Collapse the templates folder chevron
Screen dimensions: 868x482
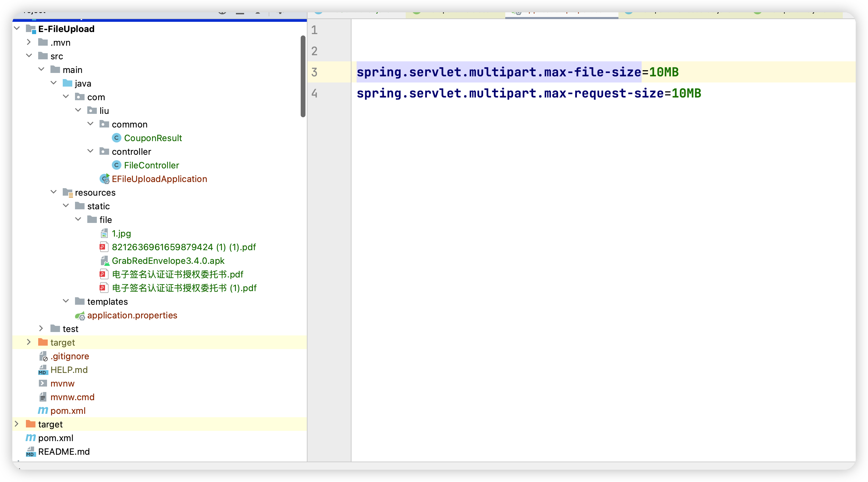click(66, 301)
